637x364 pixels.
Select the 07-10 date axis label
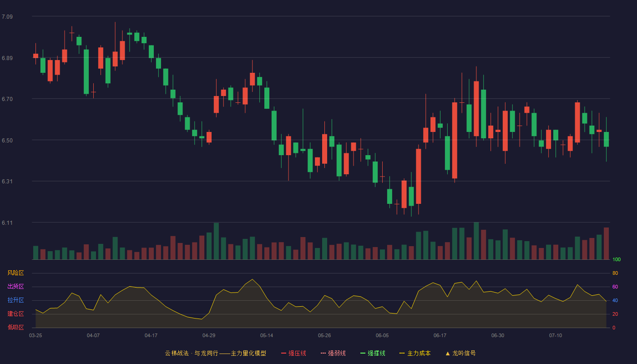point(556,335)
